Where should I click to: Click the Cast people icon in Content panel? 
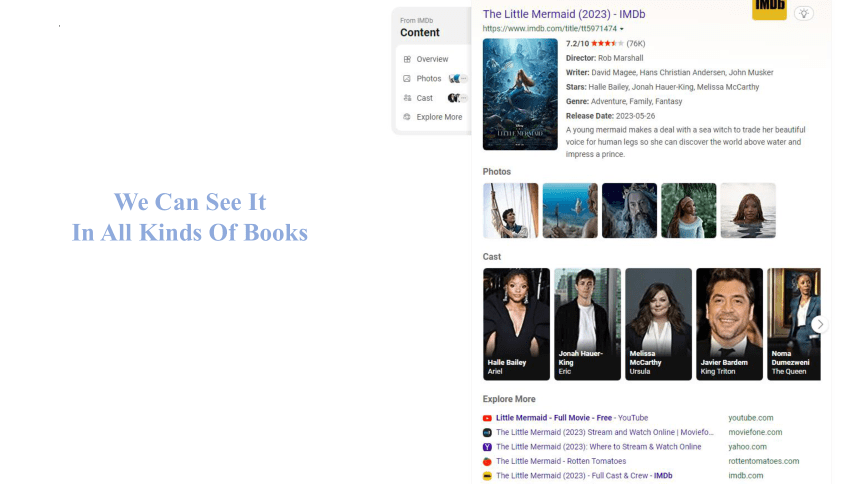point(407,98)
